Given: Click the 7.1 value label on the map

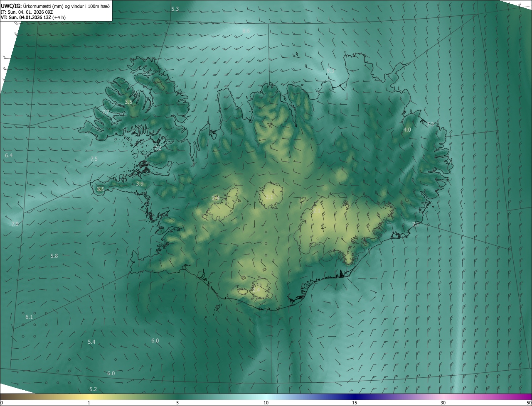Looking at the screenshot, I should click(416, 224).
